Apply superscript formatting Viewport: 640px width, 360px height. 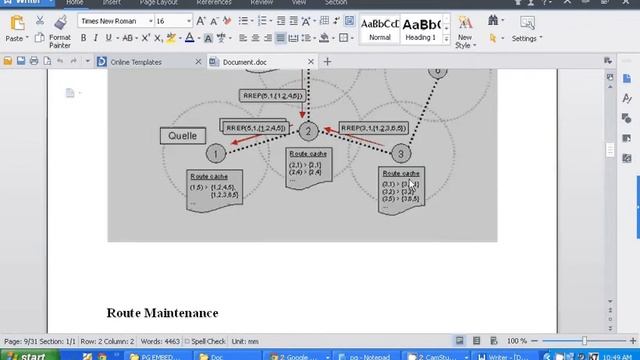[145, 38]
